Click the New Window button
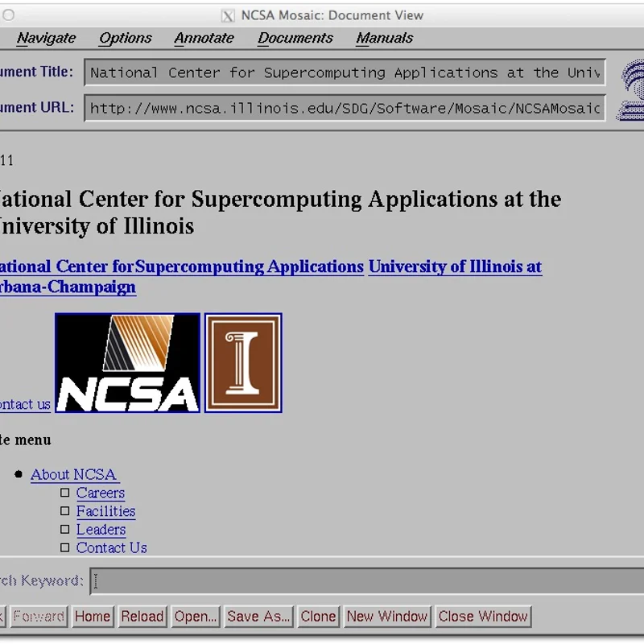 point(387,616)
